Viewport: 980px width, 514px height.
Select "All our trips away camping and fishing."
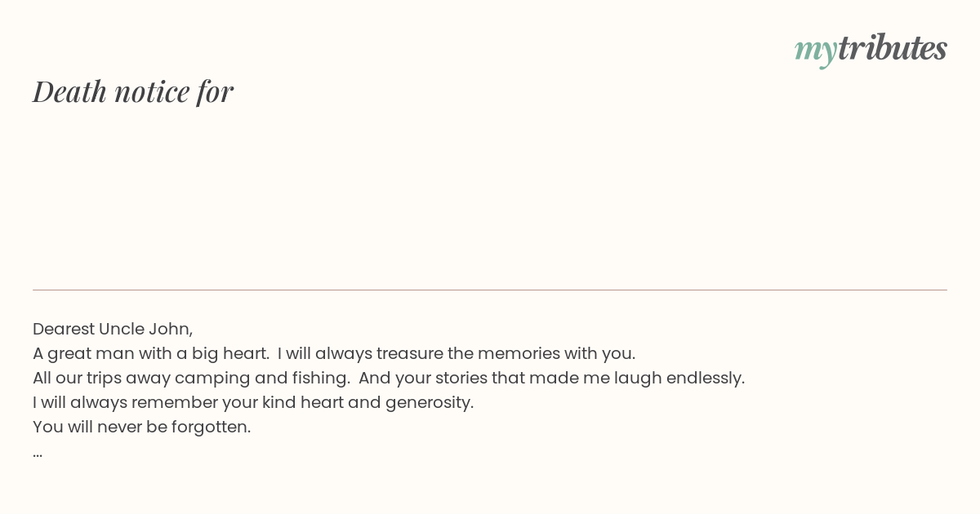(192, 379)
